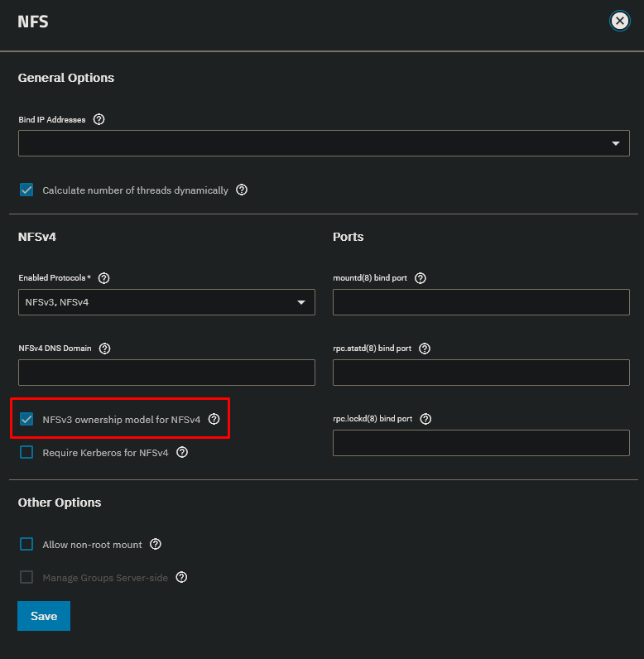
Task: Open help for Require Kerberos for NFSv4
Action: click(x=182, y=452)
